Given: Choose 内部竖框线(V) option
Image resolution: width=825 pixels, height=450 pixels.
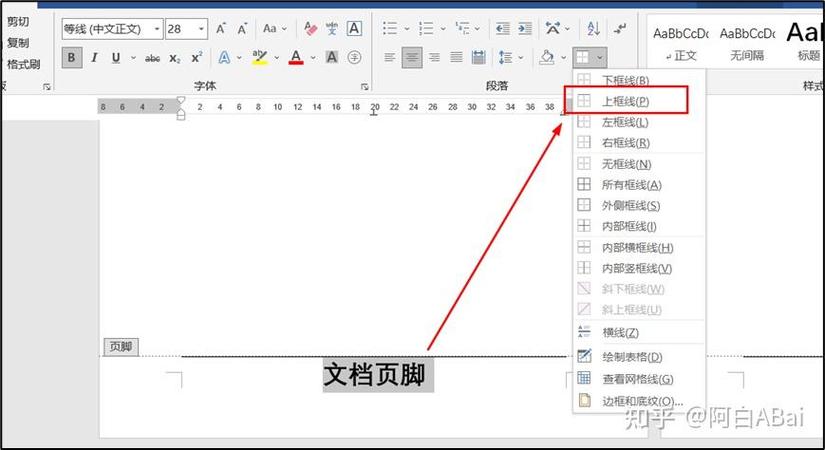Looking at the screenshot, I should point(638,268).
